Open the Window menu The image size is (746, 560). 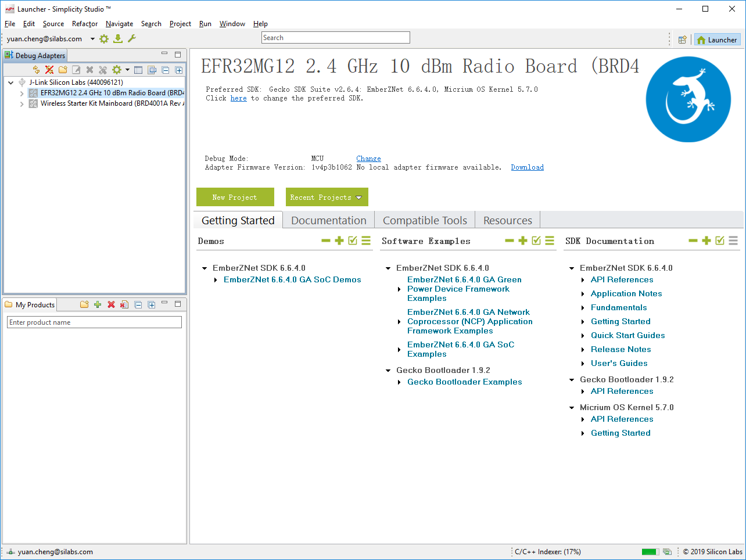(x=232, y=24)
